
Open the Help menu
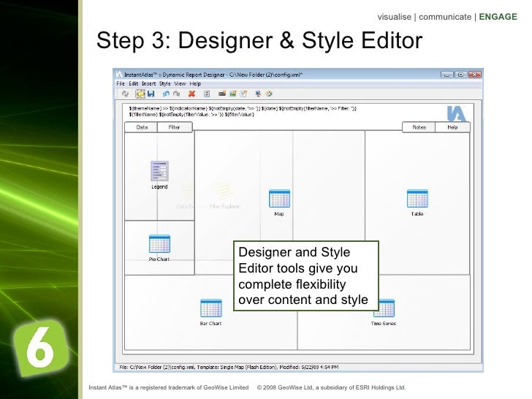click(x=195, y=83)
